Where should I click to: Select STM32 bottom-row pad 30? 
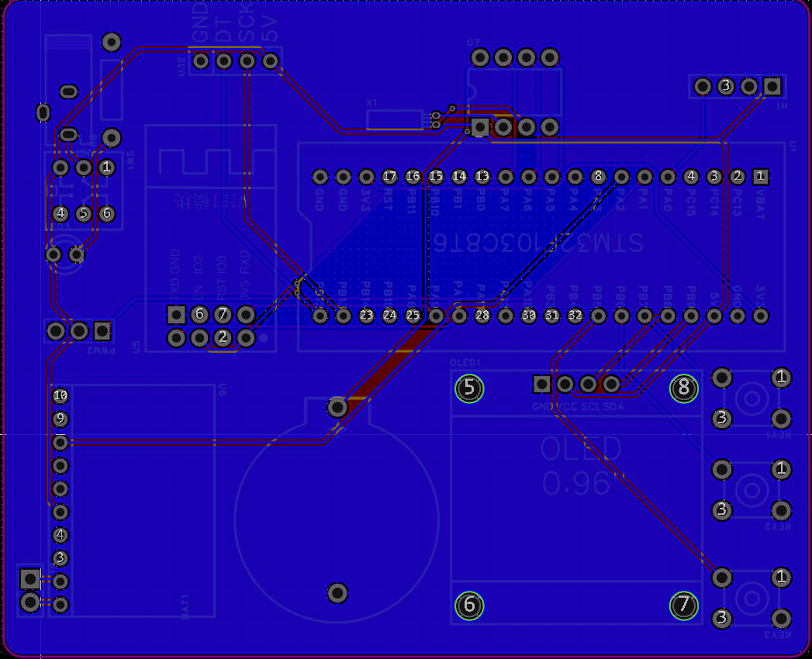click(x=529, y=316)
